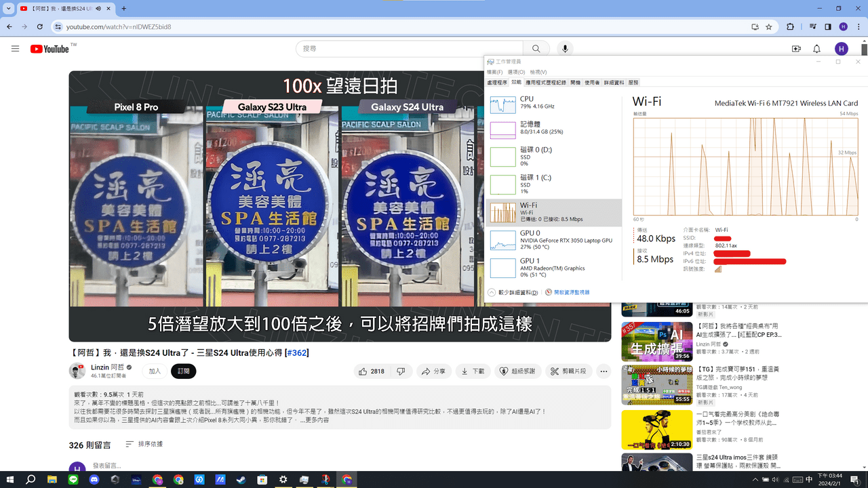This screenshot has height=488, width=868.
Task: Go back in Chrome
Action: coord(9,26)
